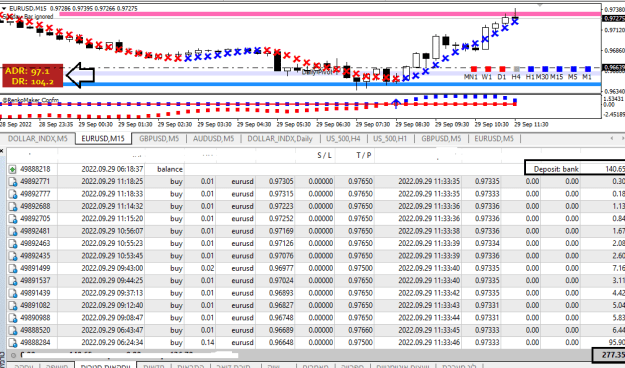The image size is (625, 368).
Task: Click open time 2022.09.29 10:56:07
Action: point(112,231)
